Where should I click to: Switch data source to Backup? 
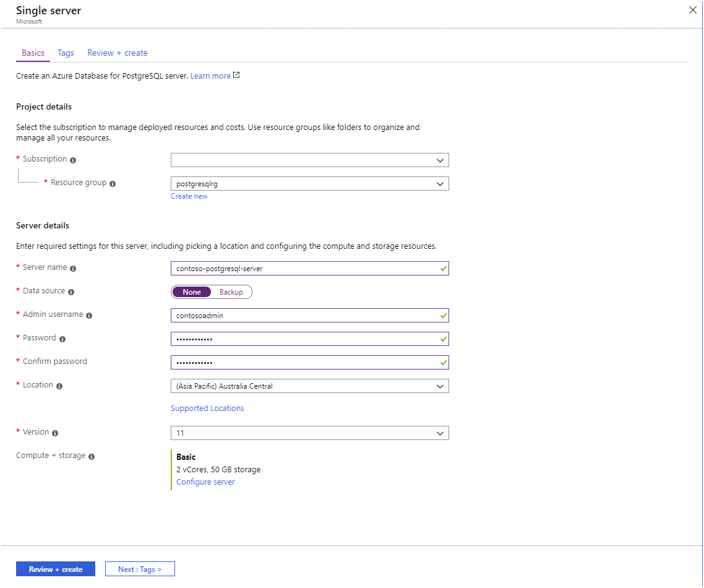click(x=231, y=292)
